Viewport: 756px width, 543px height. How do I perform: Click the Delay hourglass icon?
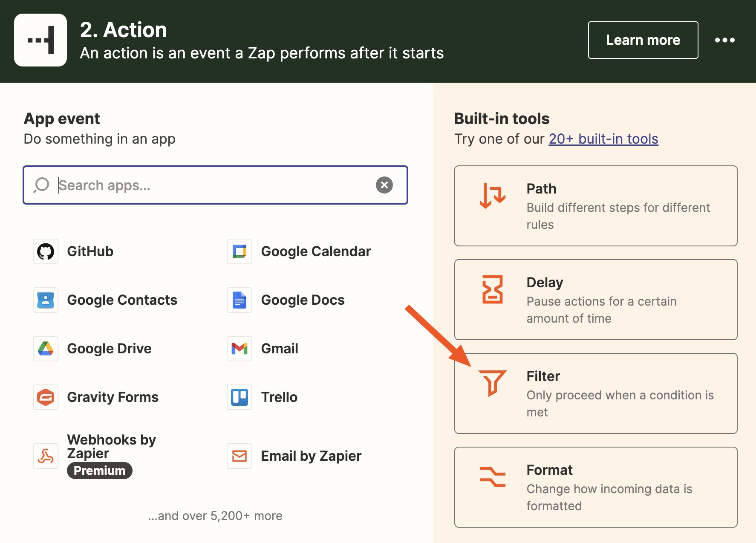(493, 289)
